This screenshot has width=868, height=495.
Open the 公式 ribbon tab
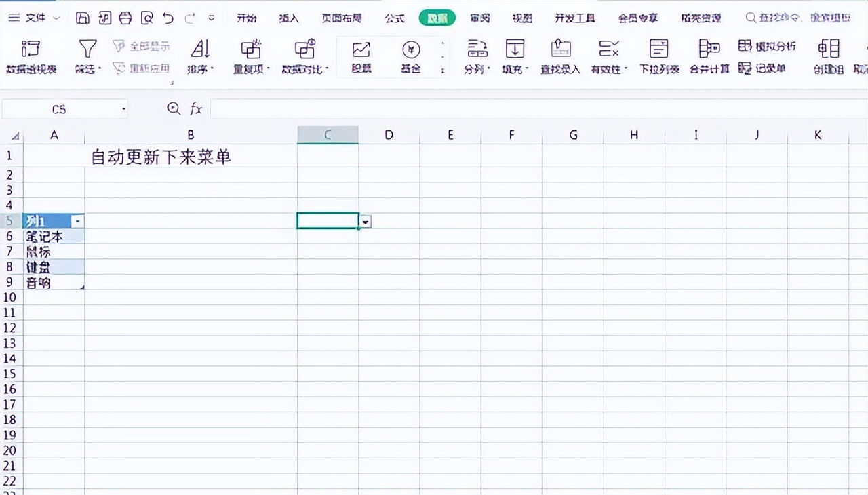pos(395,18)
